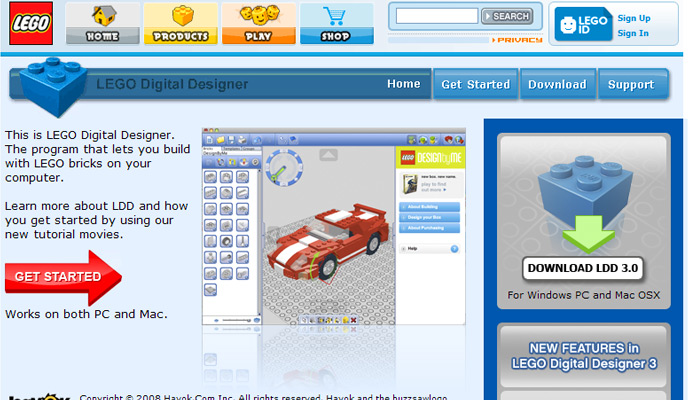Click the printer icon in LDD screenshot
Screen dimensions: 690x400
[242, 140]
